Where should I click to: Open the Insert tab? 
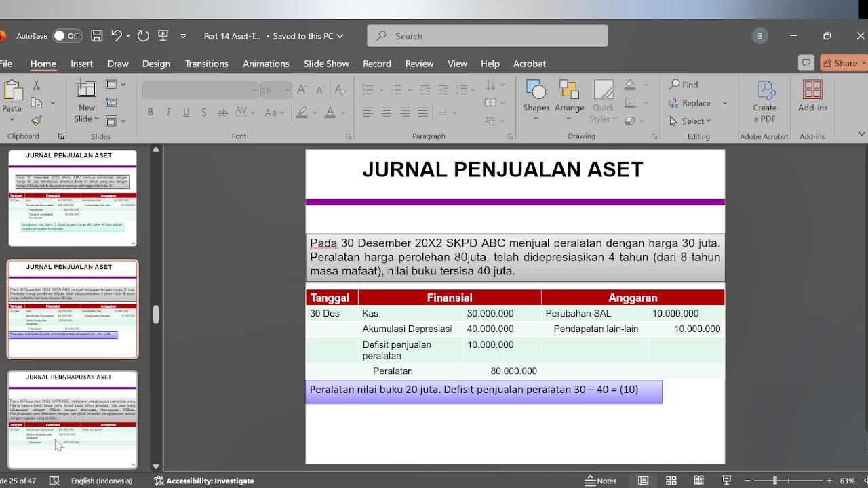click(81, 64)
